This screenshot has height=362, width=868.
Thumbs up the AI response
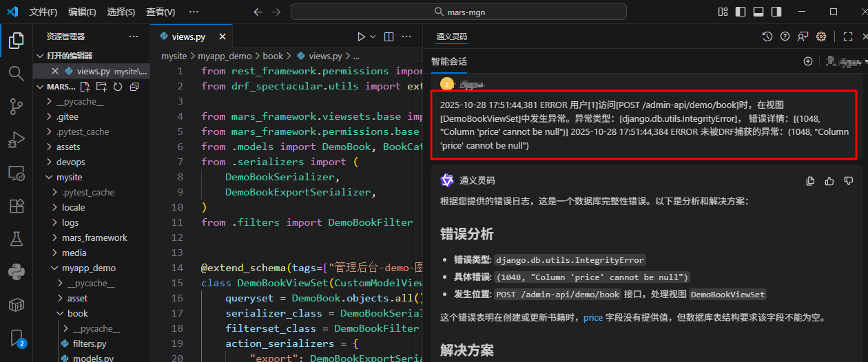pos(829,181)
